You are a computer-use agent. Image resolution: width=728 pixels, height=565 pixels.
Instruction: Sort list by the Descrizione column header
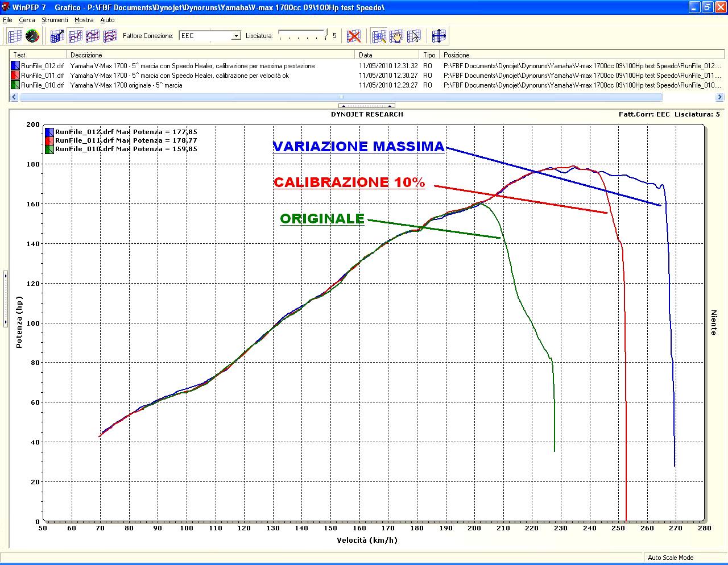(211, 55)
